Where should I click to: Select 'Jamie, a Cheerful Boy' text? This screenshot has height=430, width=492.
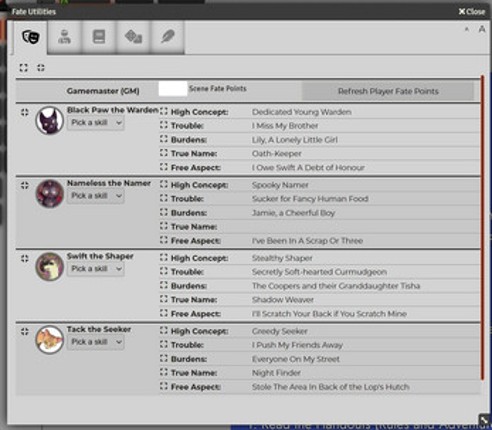293,213
